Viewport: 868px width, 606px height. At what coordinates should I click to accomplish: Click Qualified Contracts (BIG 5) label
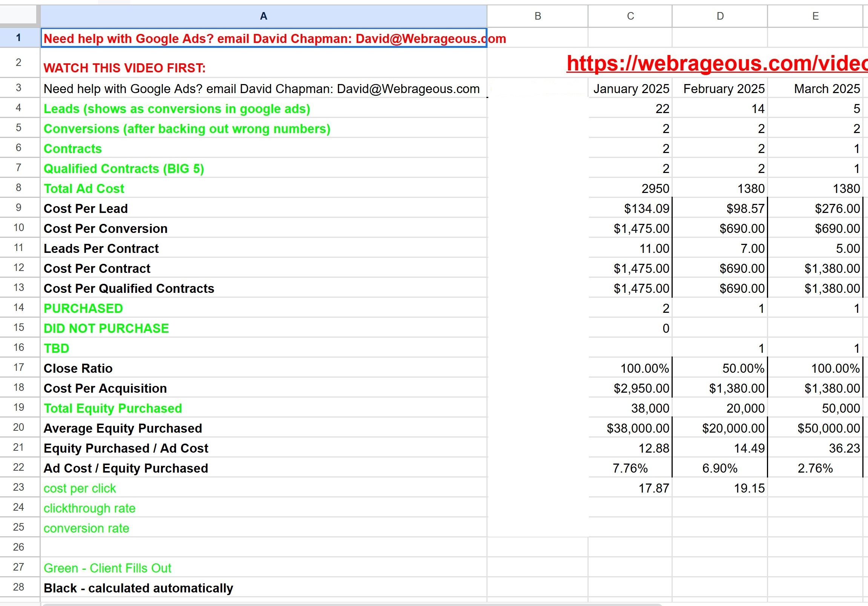124,168
